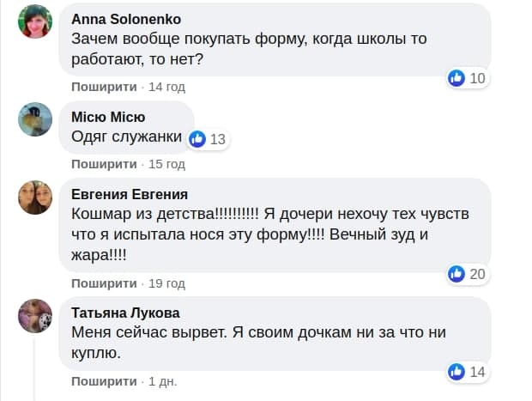The image size is (532, 401).
Task: Open the Евгения Евгения name link
Action: coord(130,193)
